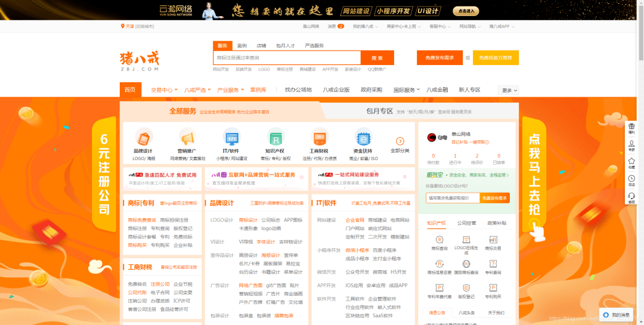Screen dimensions: 644x325
Task: Click the 搜索 search button
Action: click(x=377, y=58)
